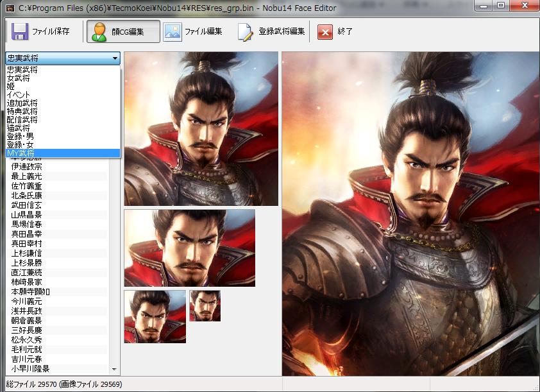The height and width of the screenshot is (392, 540).
Task: Maximize the Nobu14 Face Editor window
Action: tap(501, 6)
